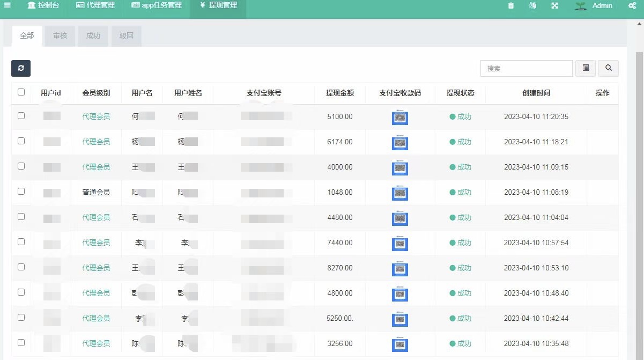Open the 代理管理 menu
This screenshot has width=644, height=360.
95,5
